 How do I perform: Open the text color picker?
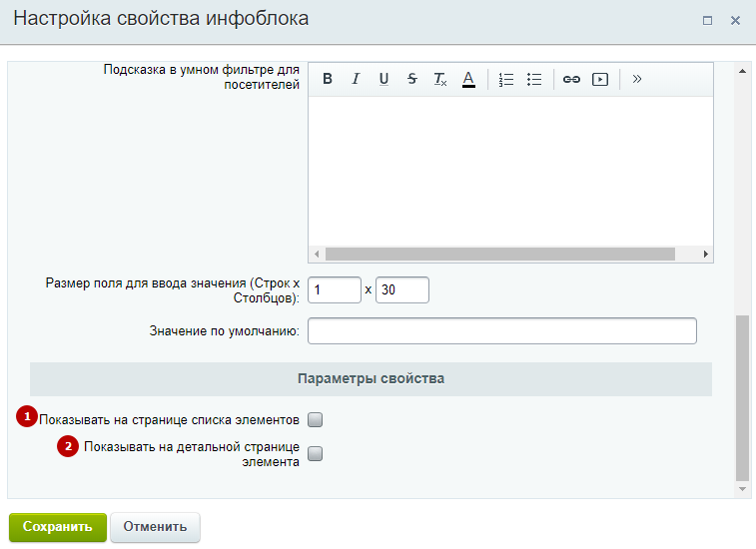(x=467, y=79)
